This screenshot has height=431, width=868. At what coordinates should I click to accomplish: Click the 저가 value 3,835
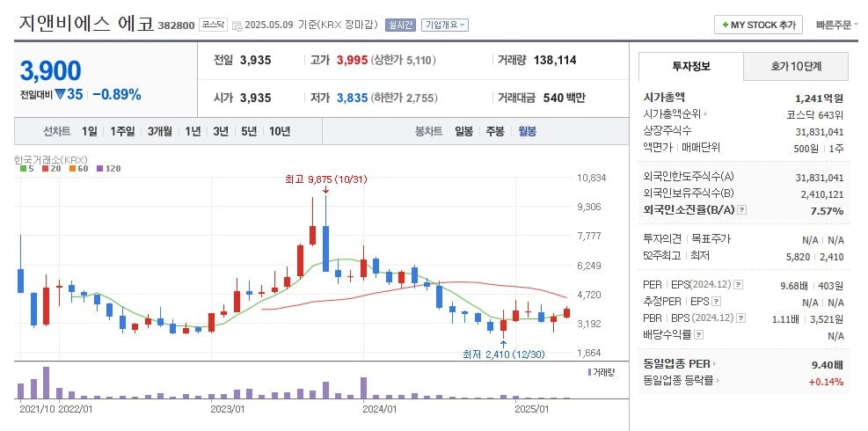(x=352, y=98)
